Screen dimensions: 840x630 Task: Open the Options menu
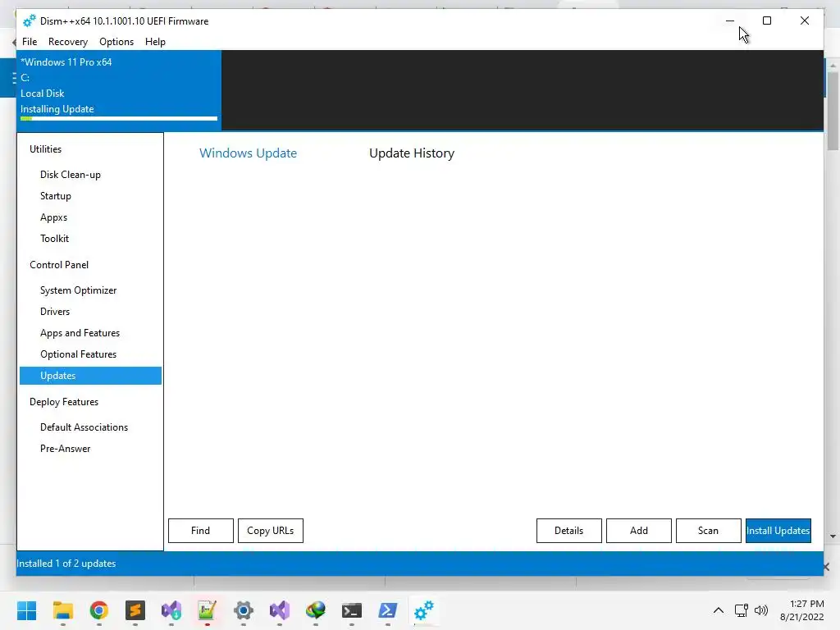coord(116,42)
